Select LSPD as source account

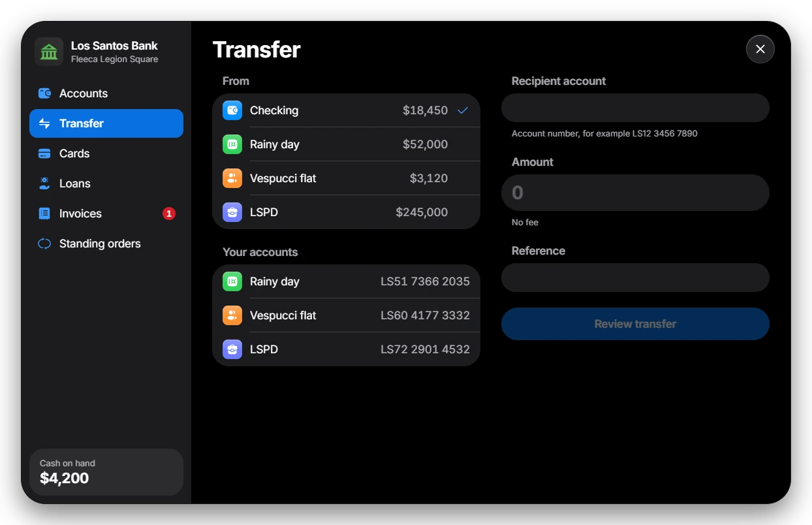[346, 212]
